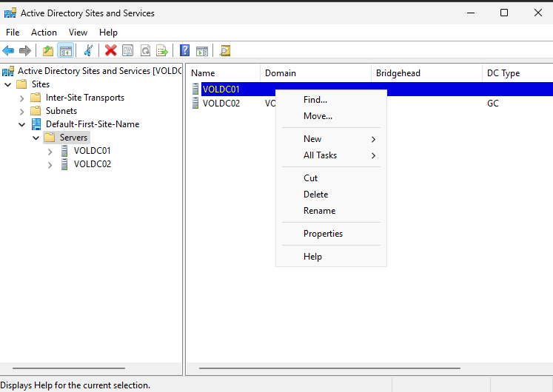
Task: Select the Subnets folder in tree
Action: tap(61, 111)
